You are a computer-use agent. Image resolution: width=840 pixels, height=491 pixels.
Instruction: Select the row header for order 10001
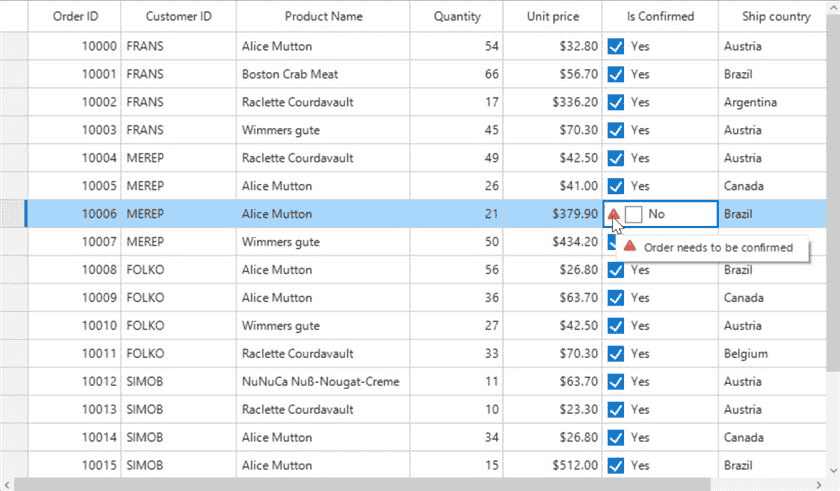pyautogui.click(x=14, y=74)
